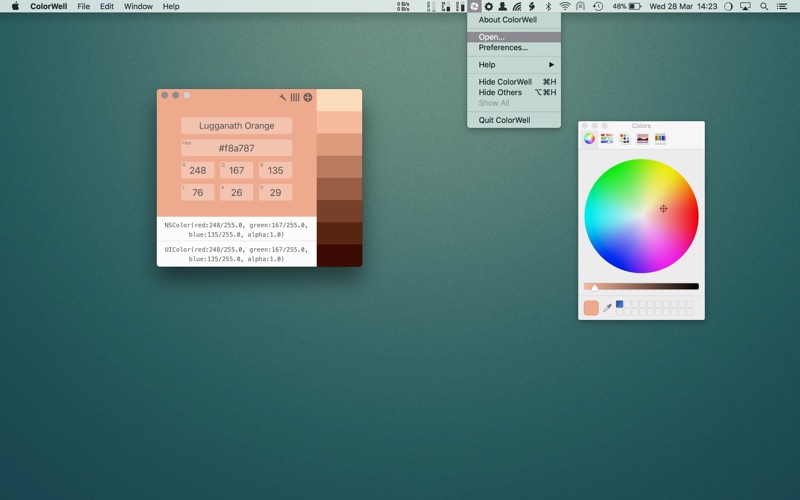Open the ColorWell application menu
800x500 pixels.
pyautogui.click(x=48, y=6)
